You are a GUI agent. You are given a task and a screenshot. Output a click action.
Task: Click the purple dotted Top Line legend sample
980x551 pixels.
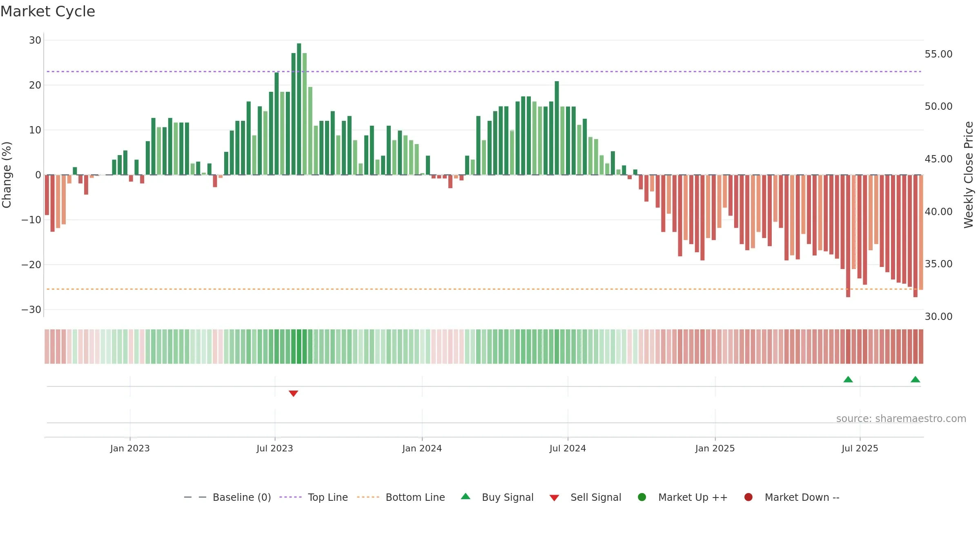(x=290, y=497)
